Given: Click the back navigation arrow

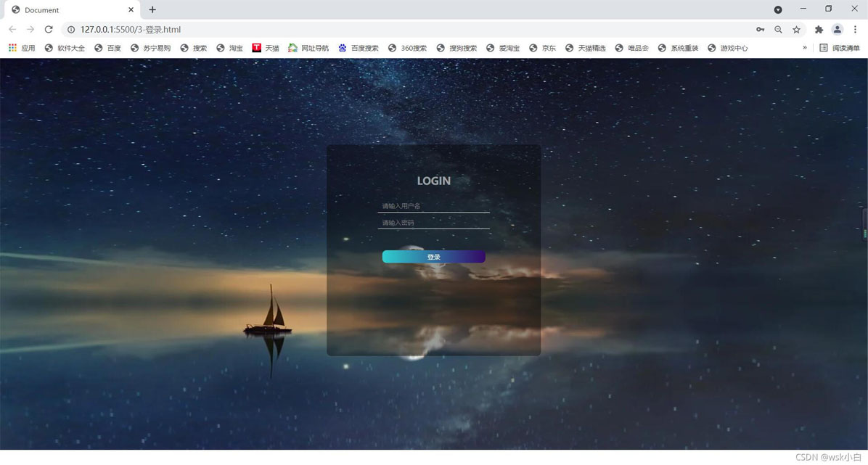Looking at the screenshot, I should (x=12, y=30).
